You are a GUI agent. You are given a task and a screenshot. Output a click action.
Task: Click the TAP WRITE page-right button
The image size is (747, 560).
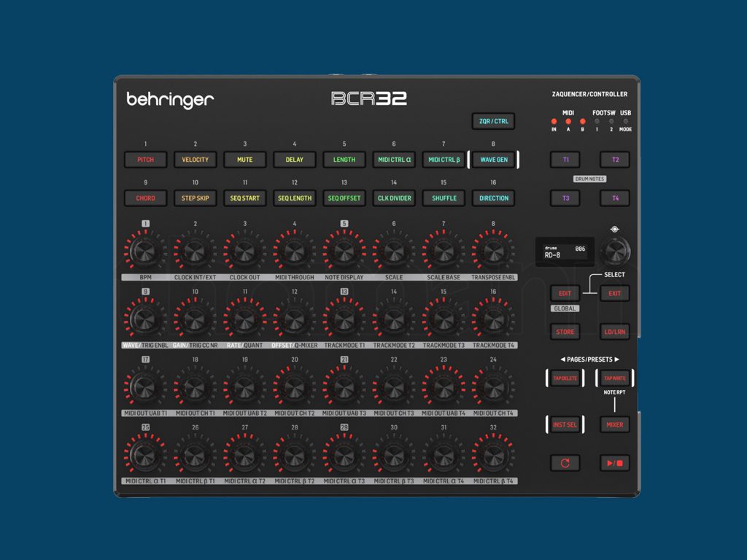pyautogui.click(x=614, y=378)
